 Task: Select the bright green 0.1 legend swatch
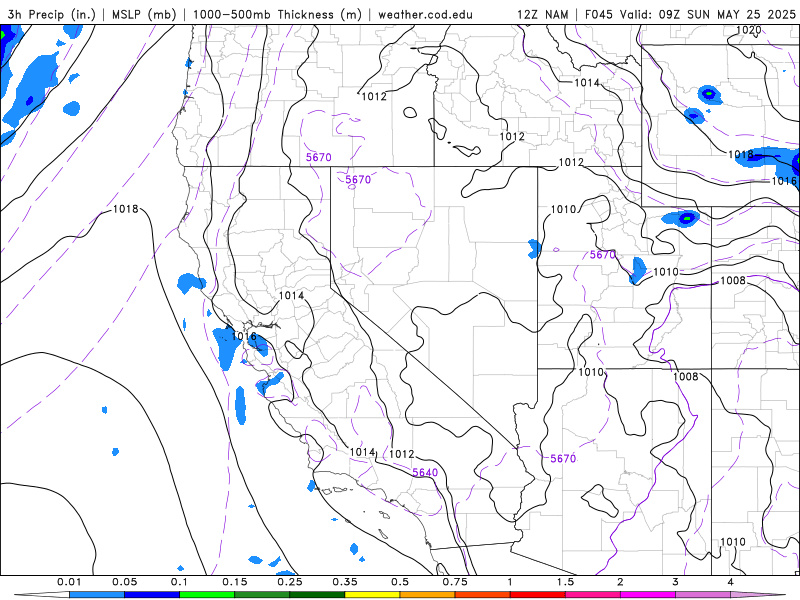[207, 595]
